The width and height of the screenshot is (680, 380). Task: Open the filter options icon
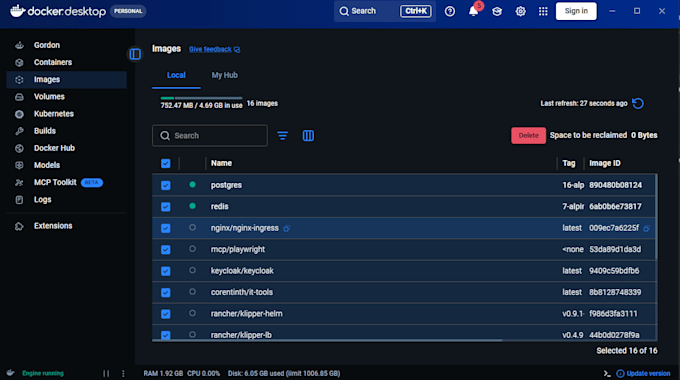282,136
